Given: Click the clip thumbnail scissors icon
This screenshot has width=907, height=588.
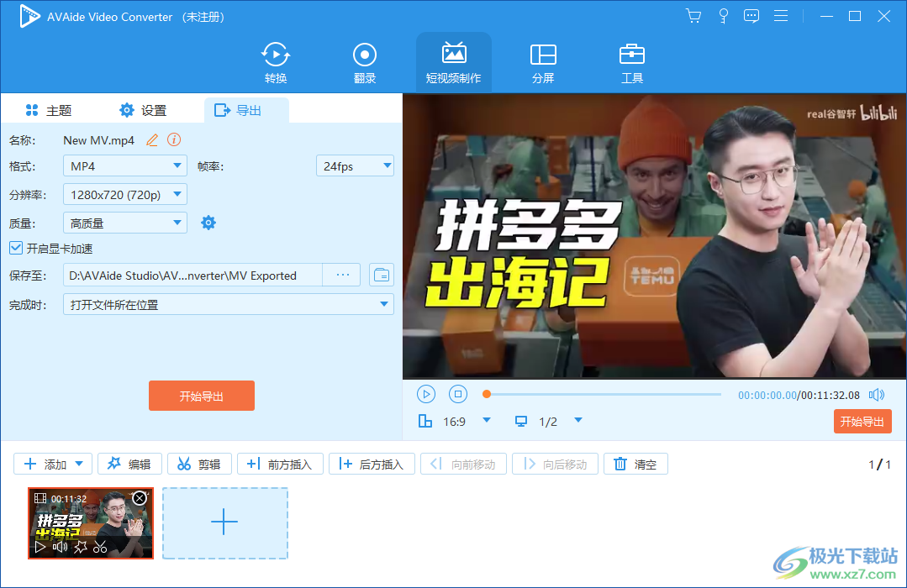Looking at the screenshot, I should pos(100,546).
